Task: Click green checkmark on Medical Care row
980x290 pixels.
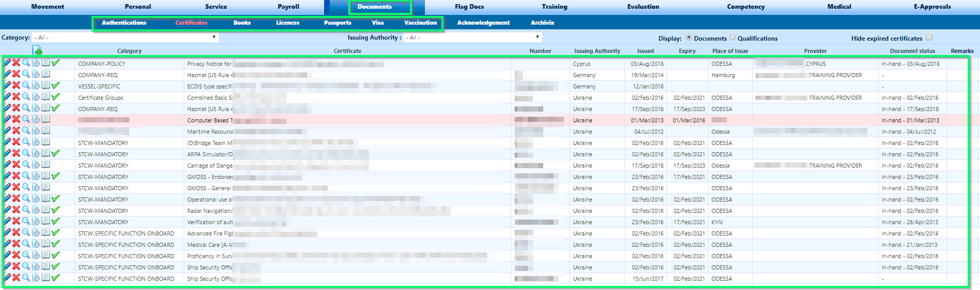Action: (x=56, y=244)
